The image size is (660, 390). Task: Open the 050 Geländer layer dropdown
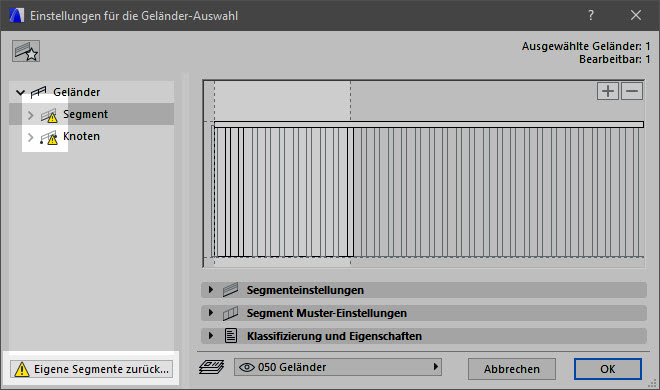tap(338, 367)
